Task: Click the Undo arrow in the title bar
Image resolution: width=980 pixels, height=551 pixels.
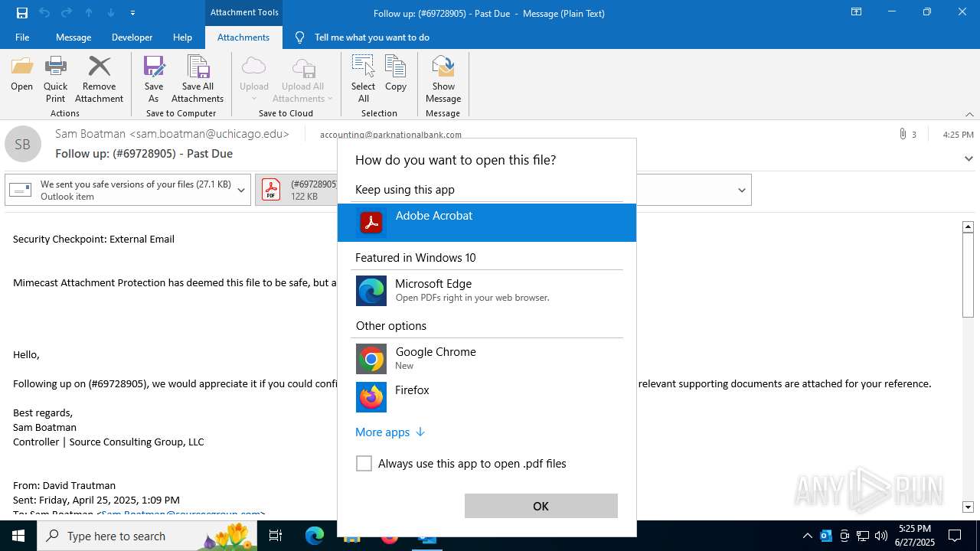Action: 44,12
